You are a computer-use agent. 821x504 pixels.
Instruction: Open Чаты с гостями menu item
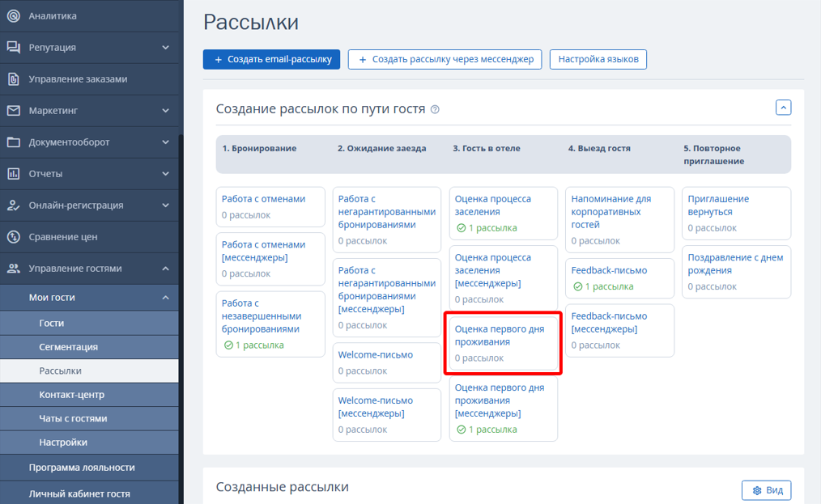pyautogui.click(x=73, y=418)
